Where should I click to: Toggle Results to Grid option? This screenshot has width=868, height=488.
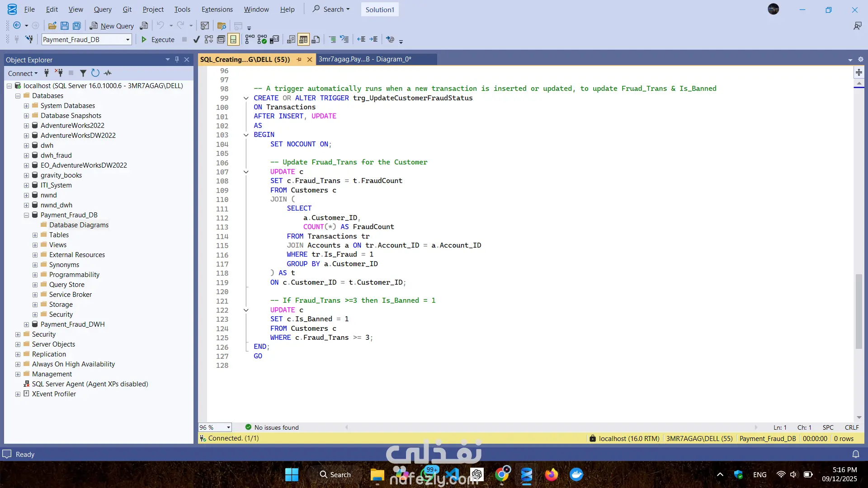pyautogui.click(x=303, y=40)
